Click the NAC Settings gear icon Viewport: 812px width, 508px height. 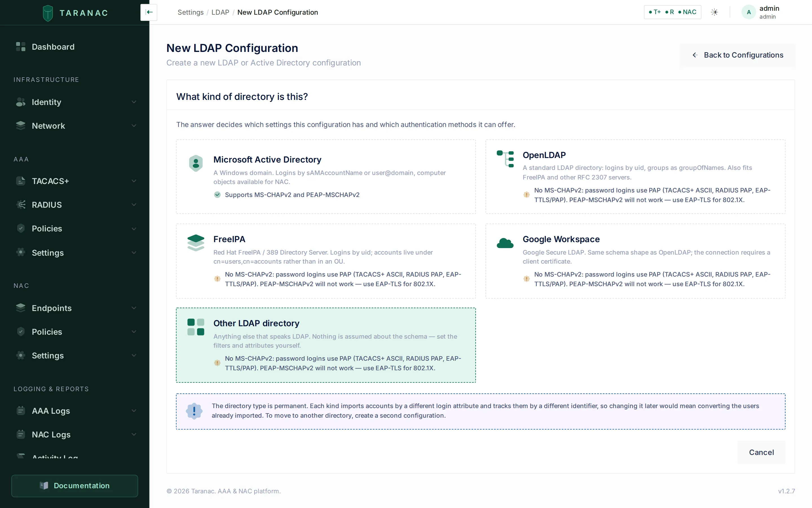[21, 356]
